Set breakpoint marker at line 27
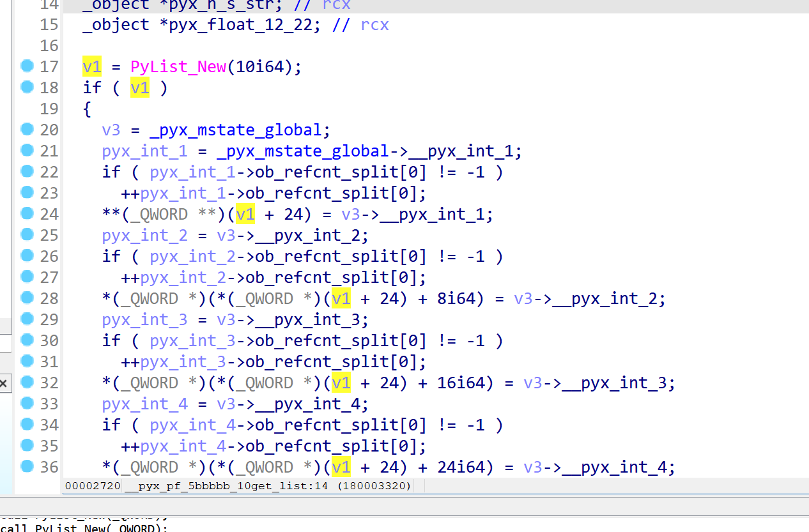This screenshot has width=809, height=532. [x=27, y=277]
